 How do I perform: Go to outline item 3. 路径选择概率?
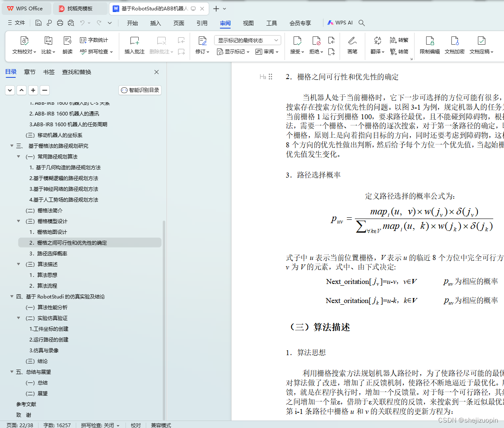48,253
